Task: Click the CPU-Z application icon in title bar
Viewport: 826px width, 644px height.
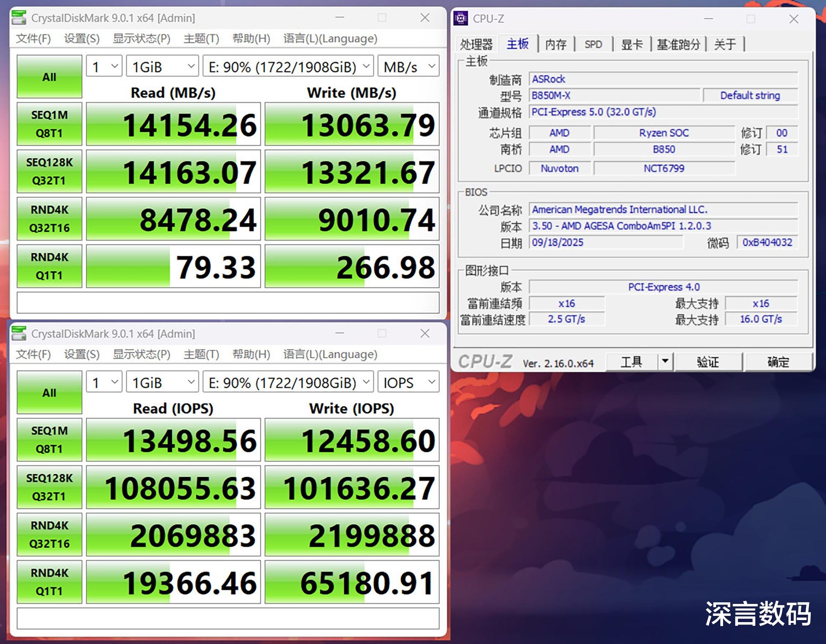Action: [460, 19]
